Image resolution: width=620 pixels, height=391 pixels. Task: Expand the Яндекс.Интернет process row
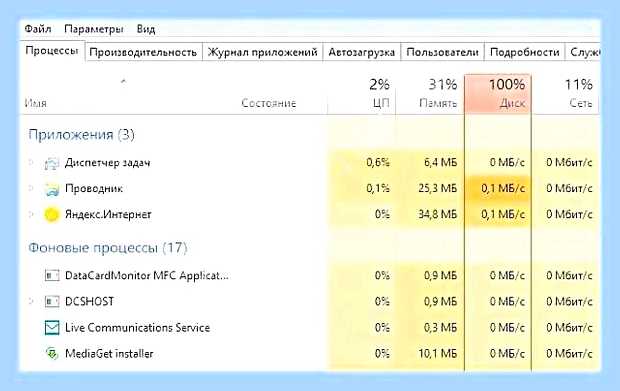pyautogui.click(x=31, y=214)
